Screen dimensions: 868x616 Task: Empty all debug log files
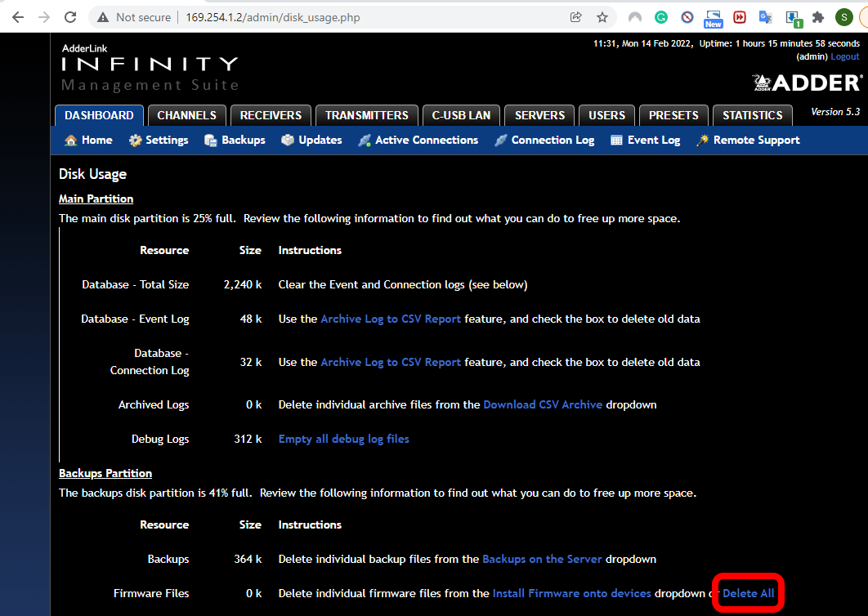point(344,439)
